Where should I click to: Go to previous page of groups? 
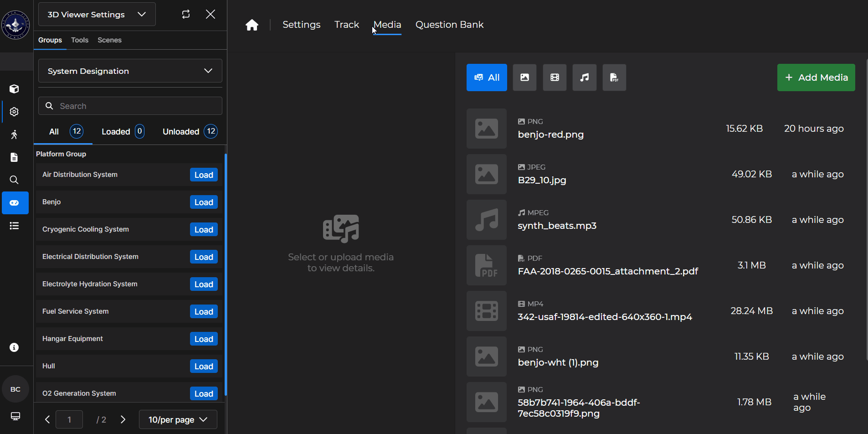click(x=47, y=419)
